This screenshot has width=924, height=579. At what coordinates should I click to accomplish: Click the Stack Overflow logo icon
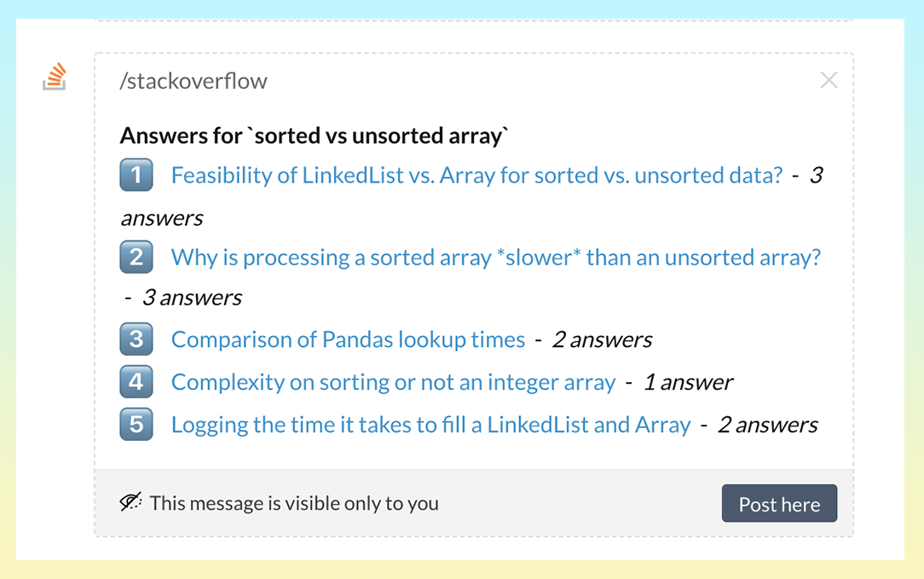(55, 77)
